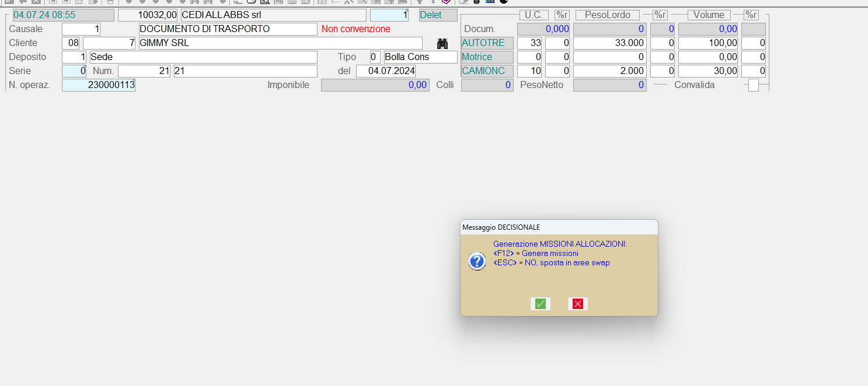Click the Bolla Cons type field
The width and height of the screenshot is (868, 386).
click(x=420, y=57)
